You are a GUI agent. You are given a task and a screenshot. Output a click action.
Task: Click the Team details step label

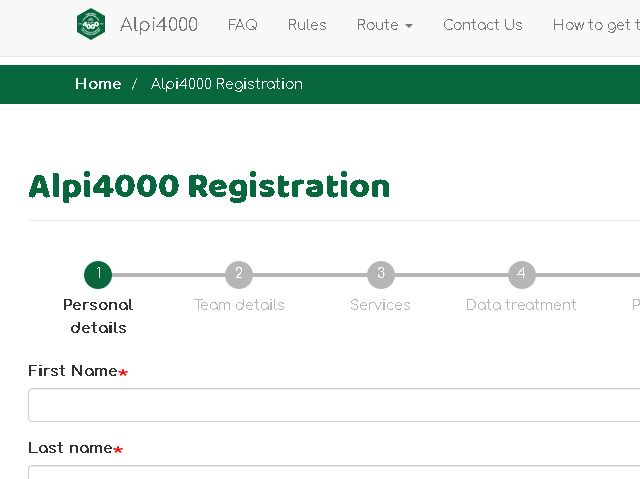pos(239,305)
